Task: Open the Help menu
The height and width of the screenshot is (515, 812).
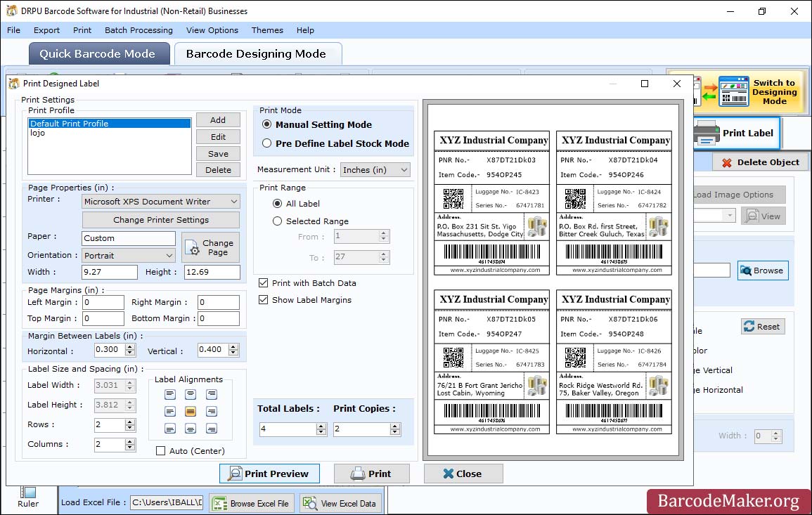Action: coord(305,30)
